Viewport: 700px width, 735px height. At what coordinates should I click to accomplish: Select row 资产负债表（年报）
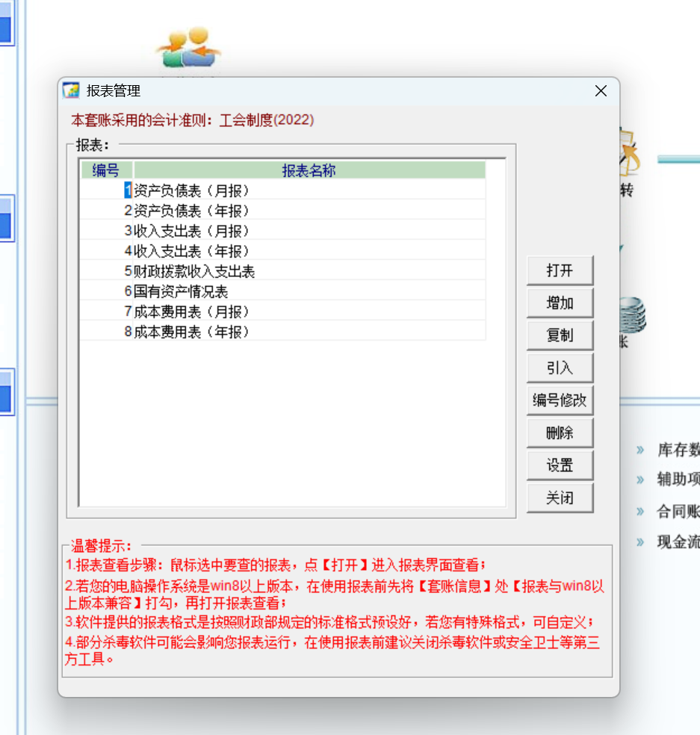[282, 211]
